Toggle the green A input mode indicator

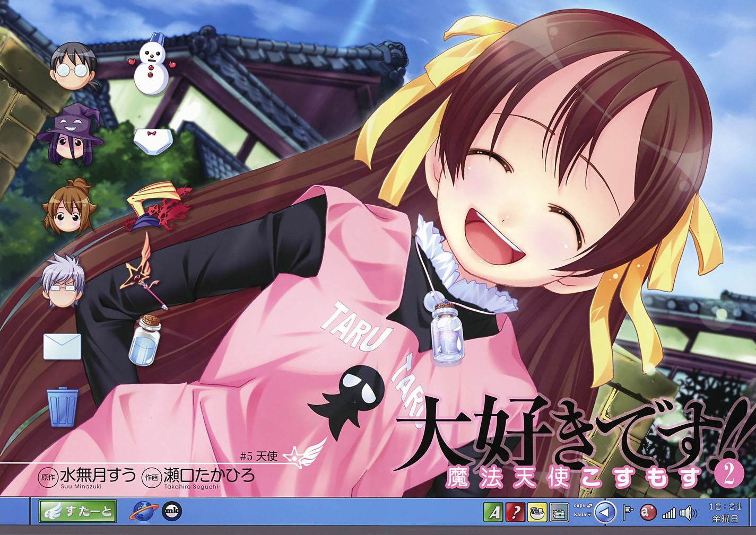(x=493, y=512)
